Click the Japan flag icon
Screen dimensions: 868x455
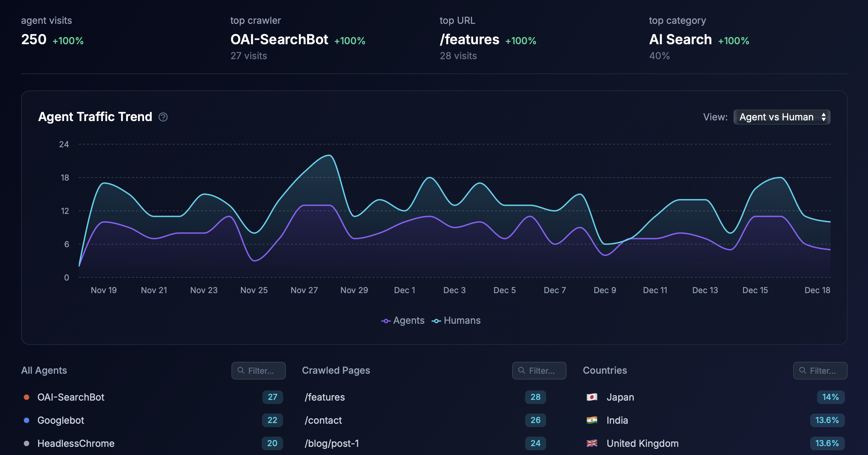click(x=592, y=397)
